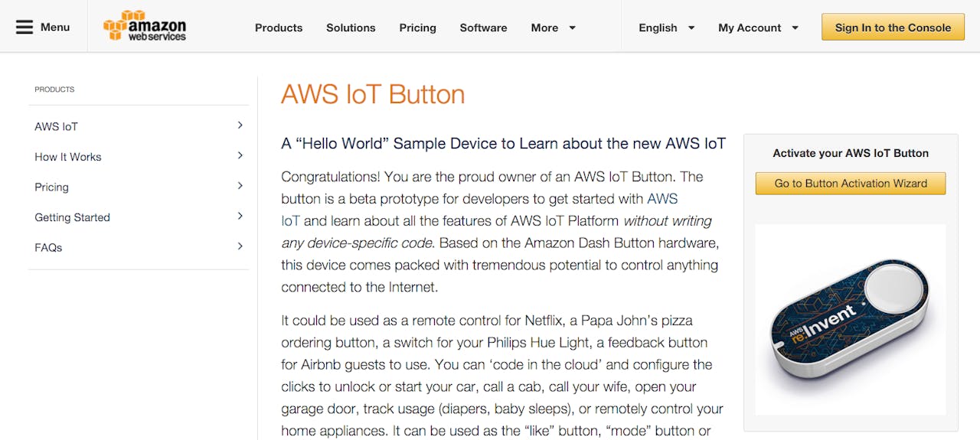The height and width of the screenshot is (440, 980).
Task: Click the Amazon Web Services logo
Action: (x=145, y=26)
